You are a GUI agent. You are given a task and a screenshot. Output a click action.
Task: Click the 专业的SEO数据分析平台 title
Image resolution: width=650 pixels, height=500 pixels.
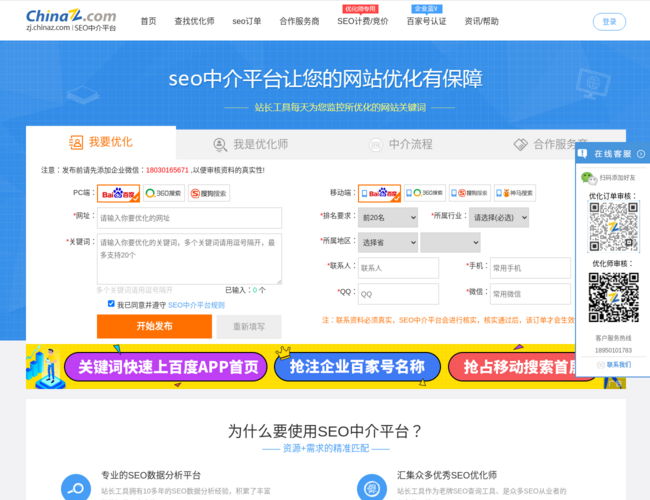point(151,475)
